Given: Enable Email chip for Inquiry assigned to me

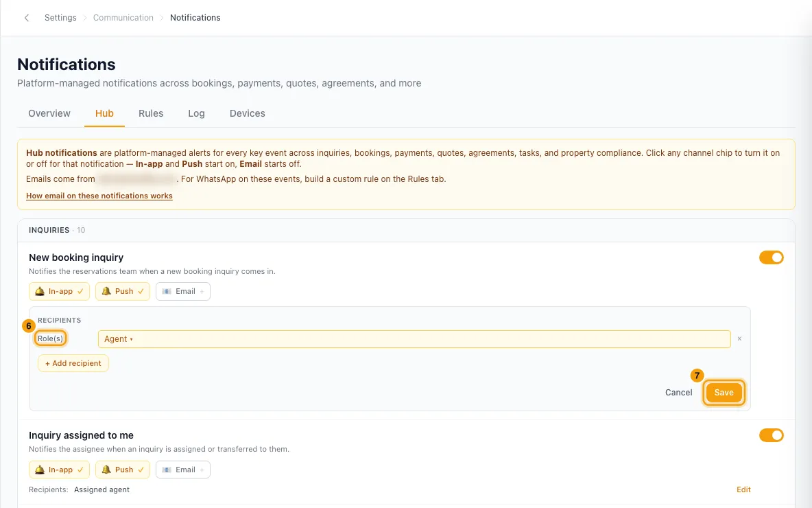Looking at the screenshot, I should [183, 470].
